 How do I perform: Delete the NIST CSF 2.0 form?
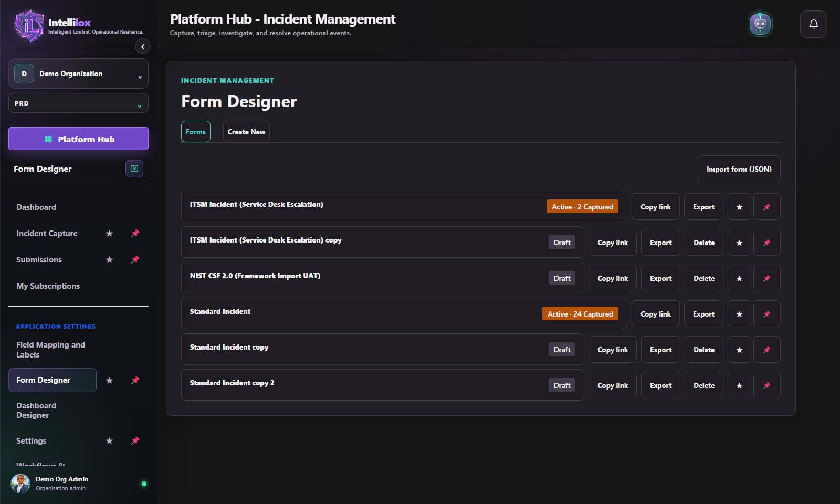[x=704, y=278]
